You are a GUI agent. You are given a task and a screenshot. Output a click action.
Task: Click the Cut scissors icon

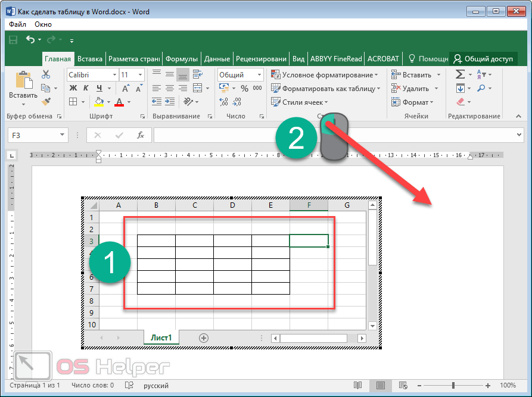point(46,74)
